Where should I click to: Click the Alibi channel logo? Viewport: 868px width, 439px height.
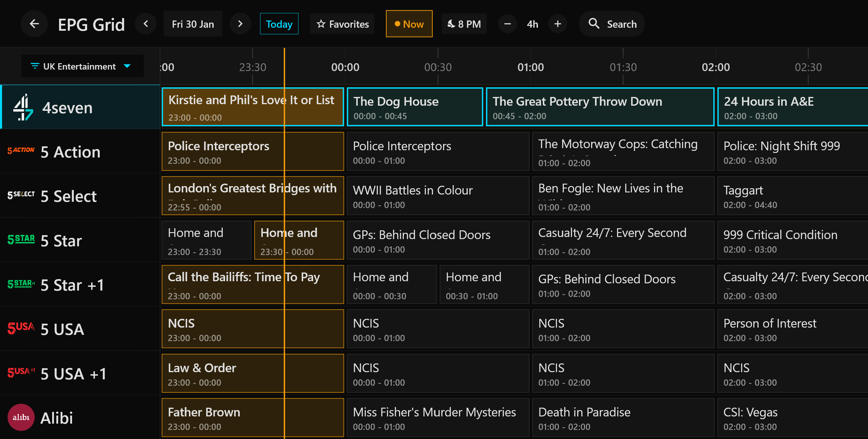pos(21,417)
